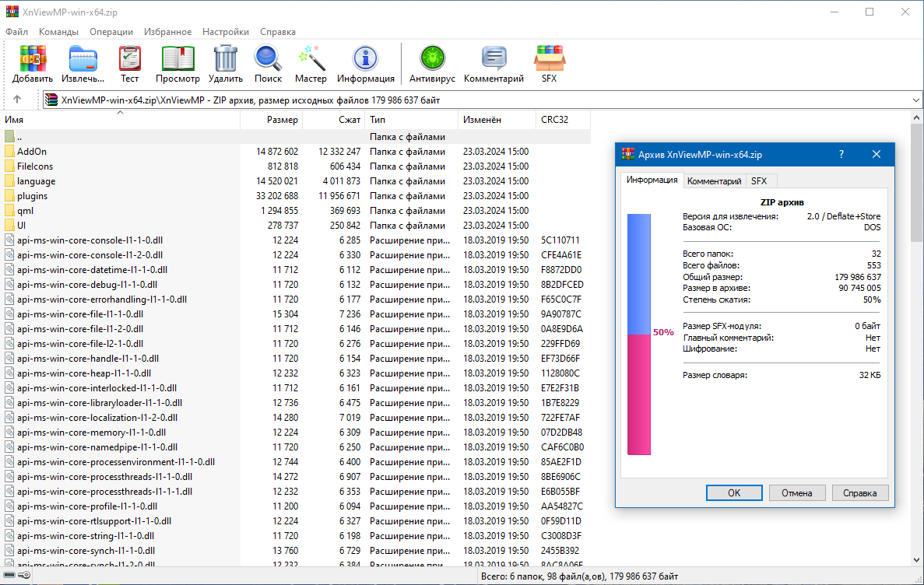Screen dimensions: 924x585
Task: Run the Тест (Test) archive tool
Action: click(x=130, y=59)
